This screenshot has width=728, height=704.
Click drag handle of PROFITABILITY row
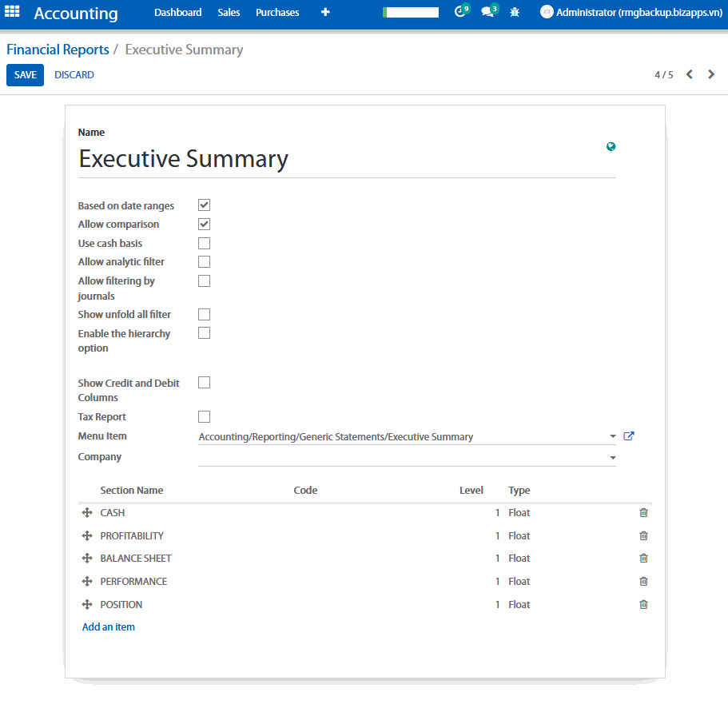coord(87,536)
